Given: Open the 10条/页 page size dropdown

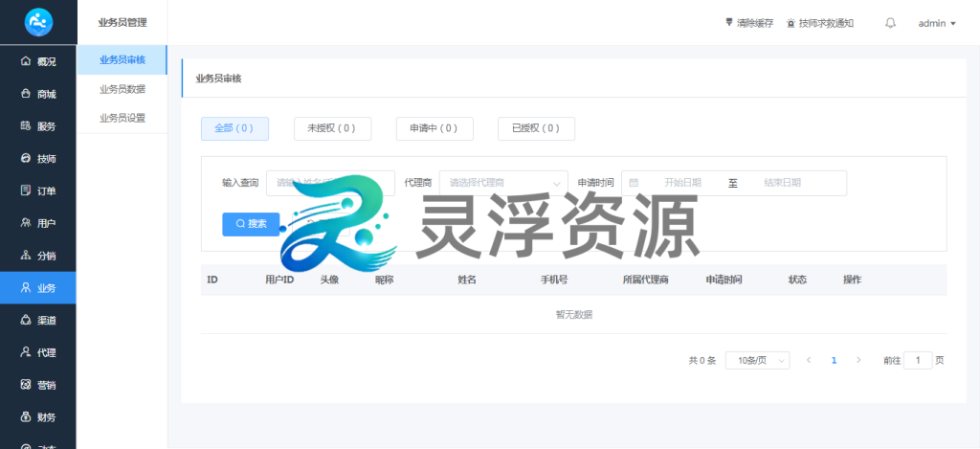Looking at the screenshot, I should (x=758, y=360).
